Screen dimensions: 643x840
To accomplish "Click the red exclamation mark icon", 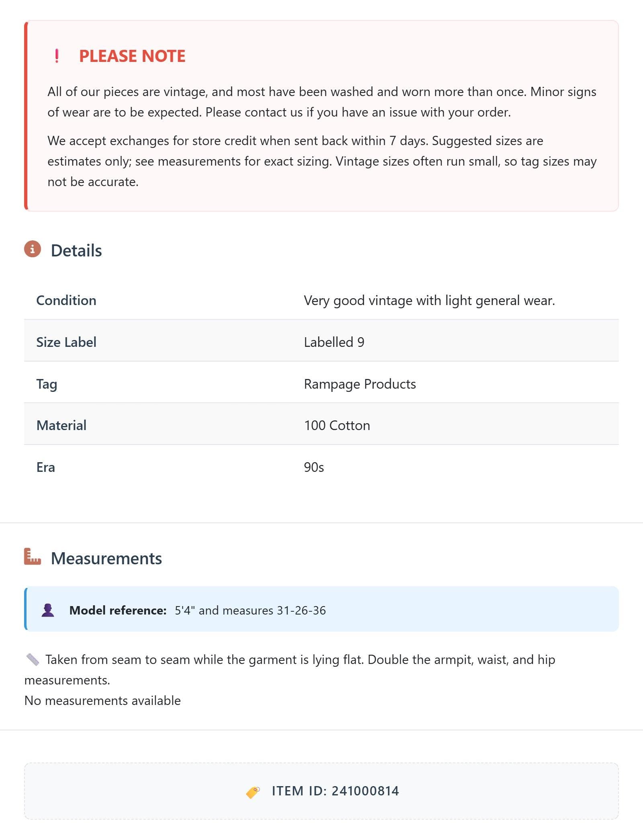I will [x=57, y=56].
